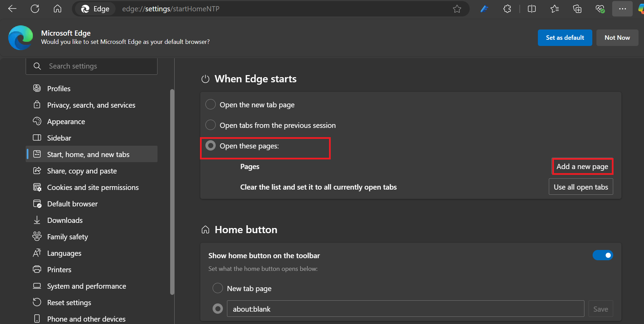Open Collections icon in toolbar
The image size is (644, 324).
point(577,9)
